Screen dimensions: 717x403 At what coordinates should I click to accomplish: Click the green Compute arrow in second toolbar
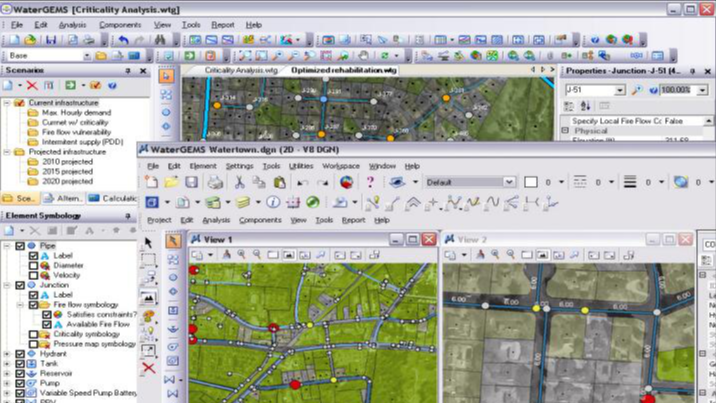[190, 56]
